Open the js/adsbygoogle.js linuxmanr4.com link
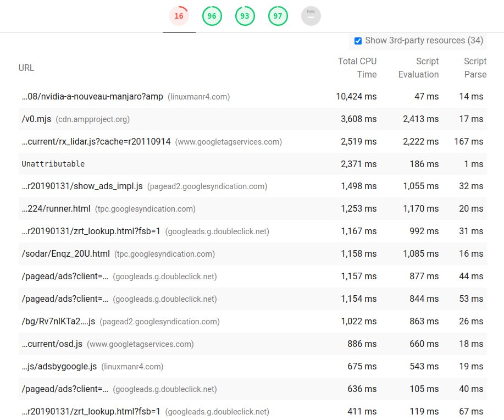This screenshot has width=504, height=420. point(59,367)
